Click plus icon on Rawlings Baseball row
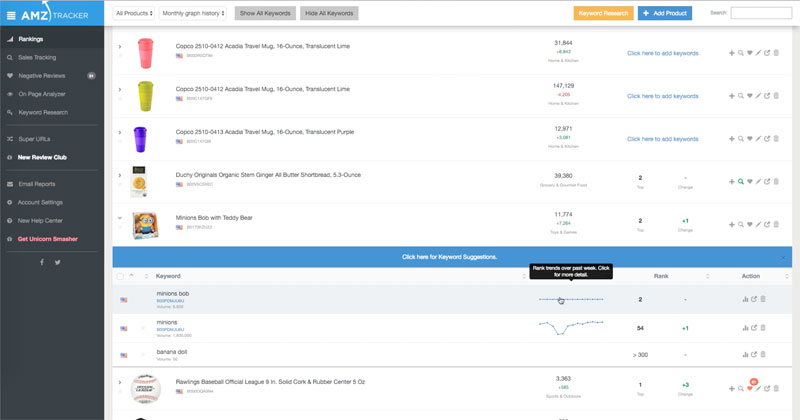The image size is (800, 420). [732, 389]
